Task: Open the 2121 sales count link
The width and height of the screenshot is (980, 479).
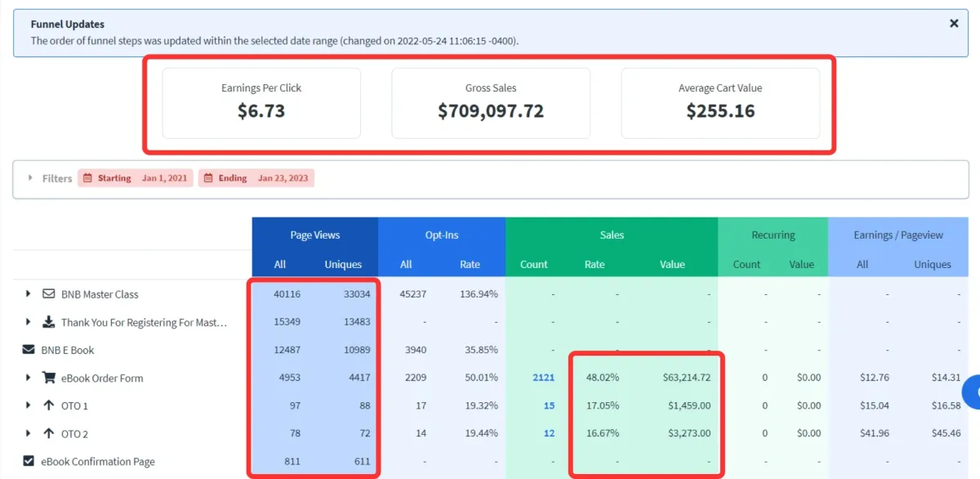Action: (543, 378)
